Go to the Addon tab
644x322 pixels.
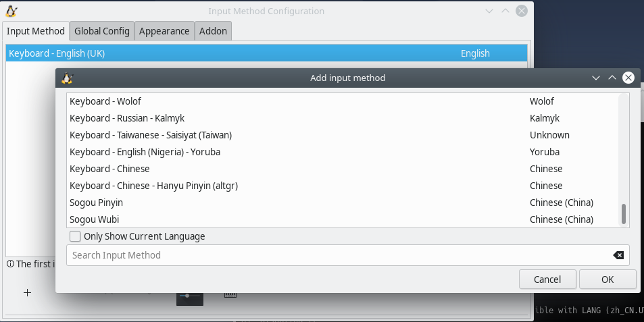(214, 31)
